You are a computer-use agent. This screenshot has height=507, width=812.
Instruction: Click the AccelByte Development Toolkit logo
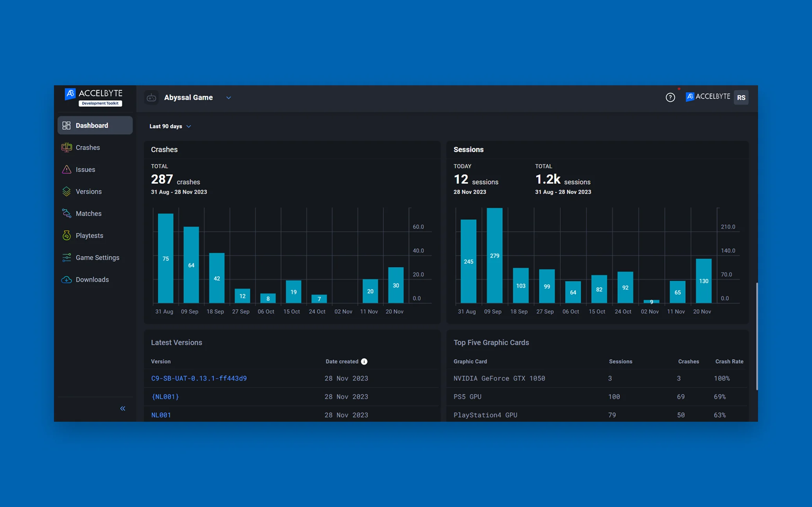pos(94,97)
